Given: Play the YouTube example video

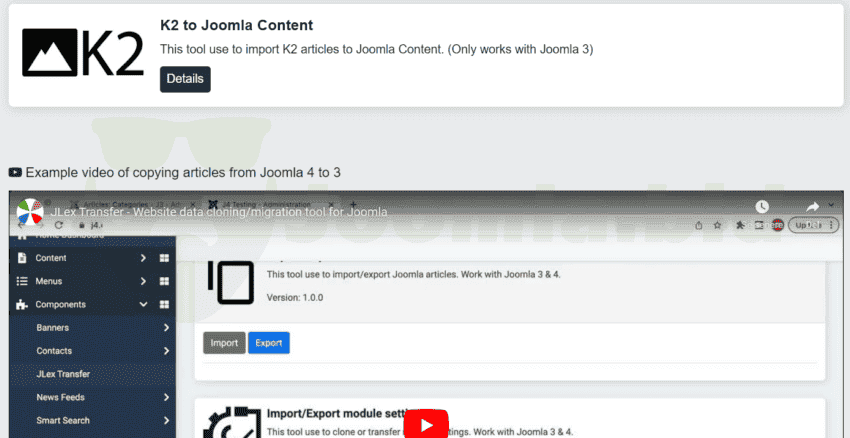Looking at the screenshot, I should (425, 424).
